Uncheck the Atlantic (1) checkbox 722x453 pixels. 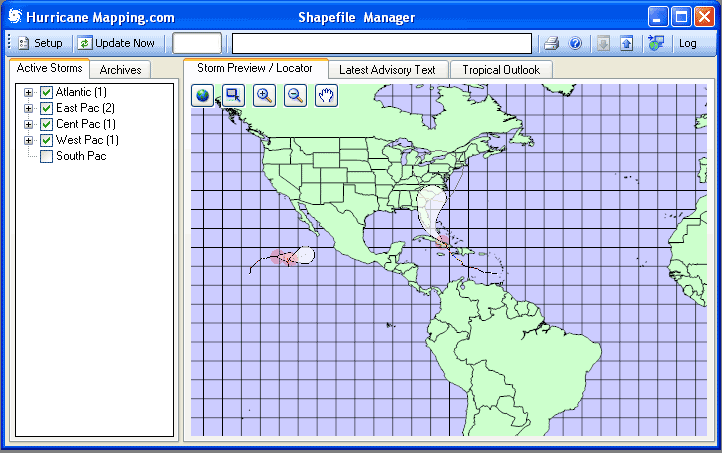click(46, 93)
